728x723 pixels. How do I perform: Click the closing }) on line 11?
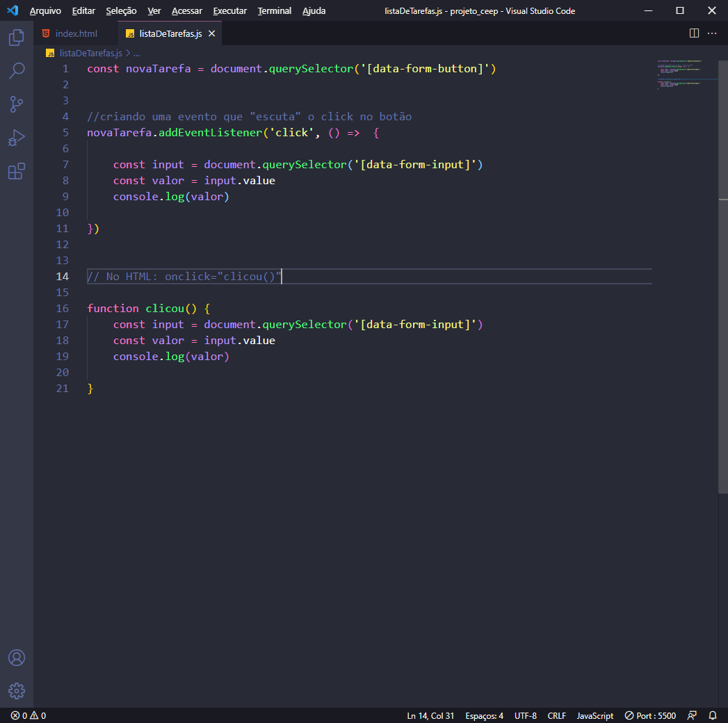93,229
